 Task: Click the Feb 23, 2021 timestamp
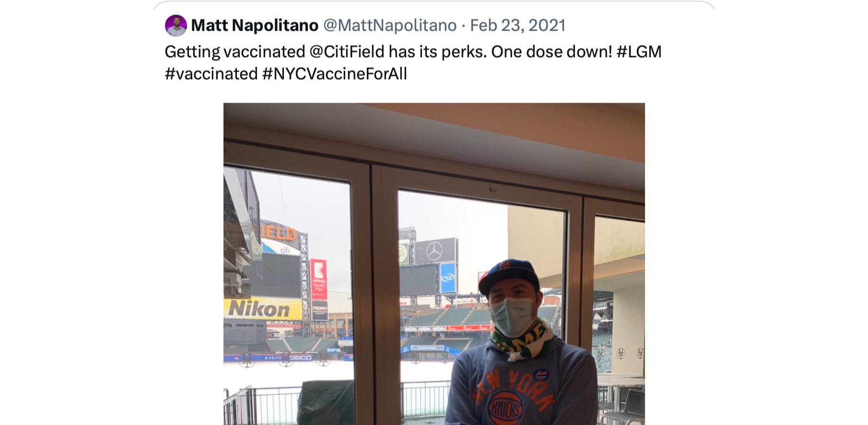coord(518,25)
